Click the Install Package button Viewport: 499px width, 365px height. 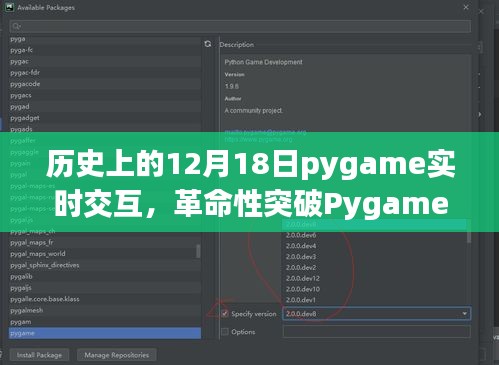[x=39, y=355]
